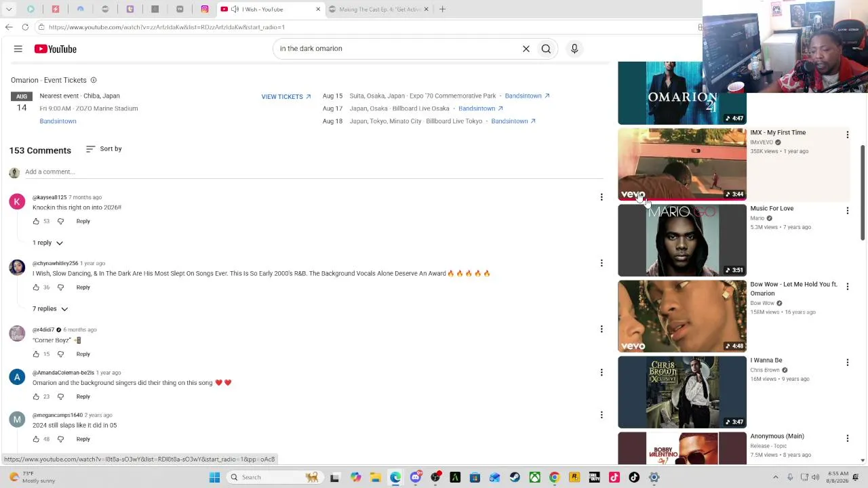Open options menu for @chynawhitley256 comment
The height and width of the screenshot is (488, 868).
click(x=601, y=263)
